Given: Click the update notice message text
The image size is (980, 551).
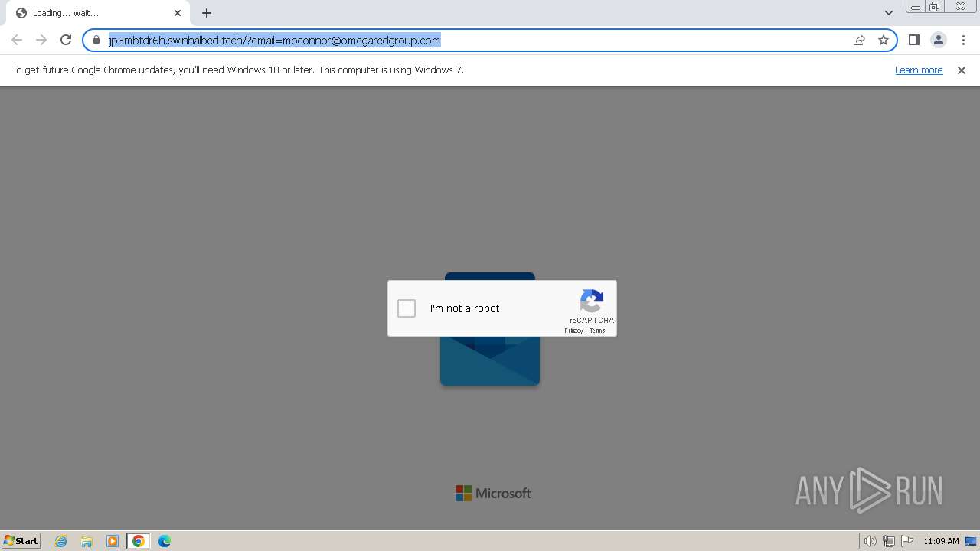Looking at the screenshot, I should 238,70.
